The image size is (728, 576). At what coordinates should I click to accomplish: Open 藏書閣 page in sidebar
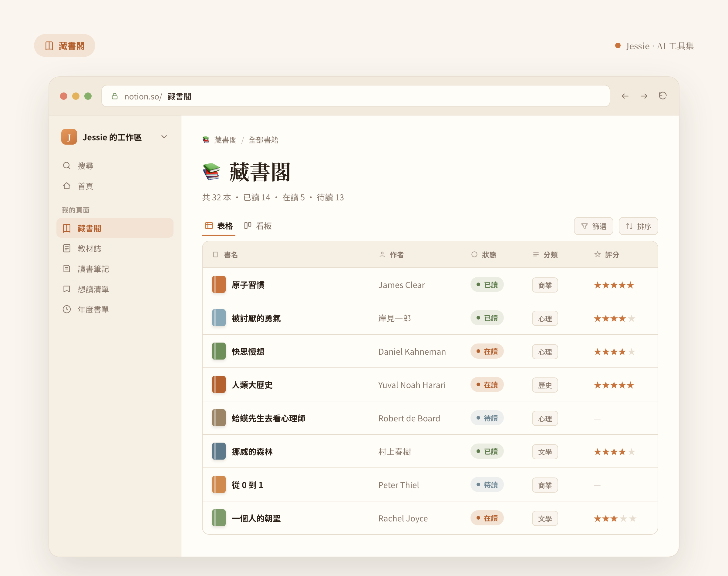[115, 228]
